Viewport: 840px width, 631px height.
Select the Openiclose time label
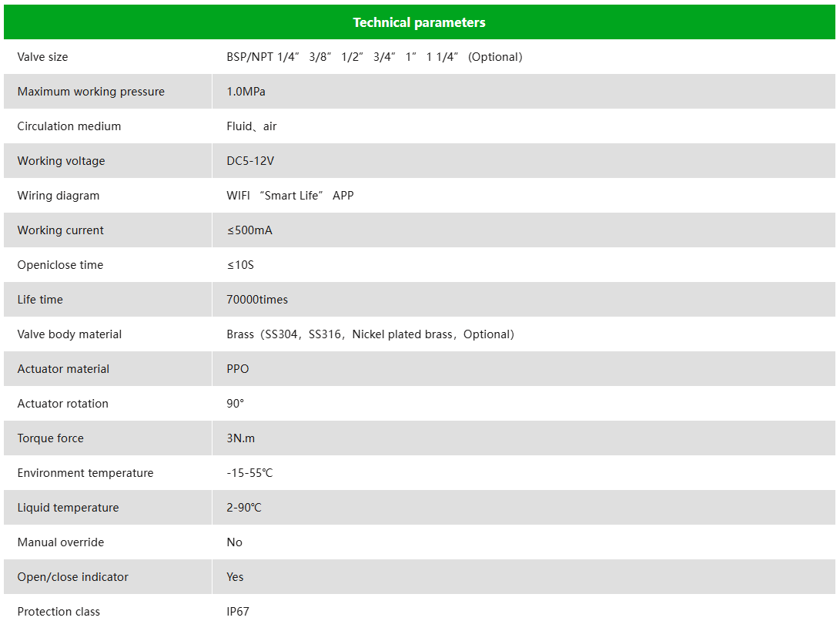click(61, 265)
